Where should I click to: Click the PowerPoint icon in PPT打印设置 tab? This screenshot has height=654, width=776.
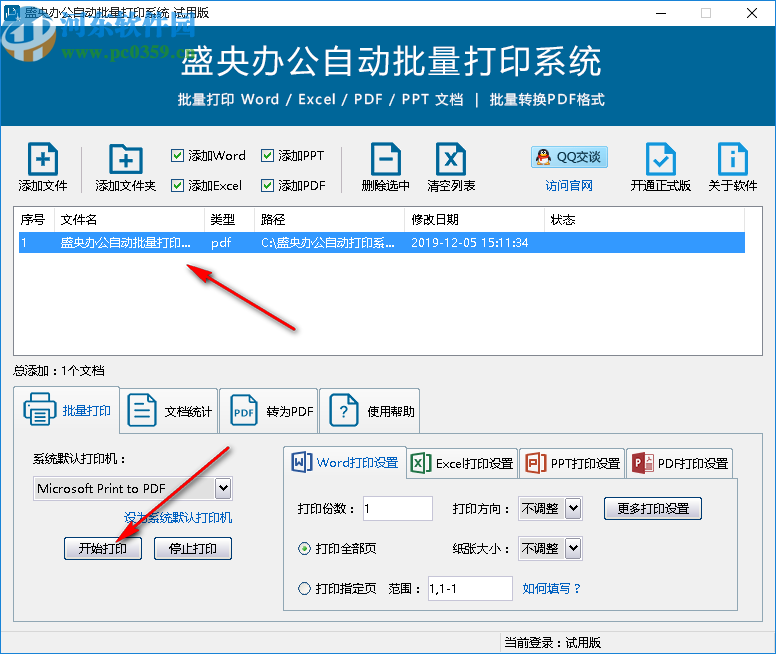click(535, 463)
